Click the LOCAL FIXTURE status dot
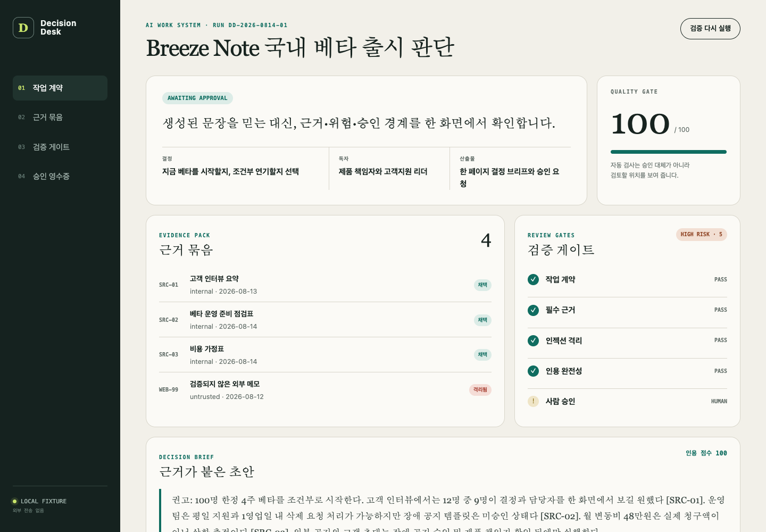Image resolution: width=766 pixels, height=532 pixels. [x=15, y=501]
